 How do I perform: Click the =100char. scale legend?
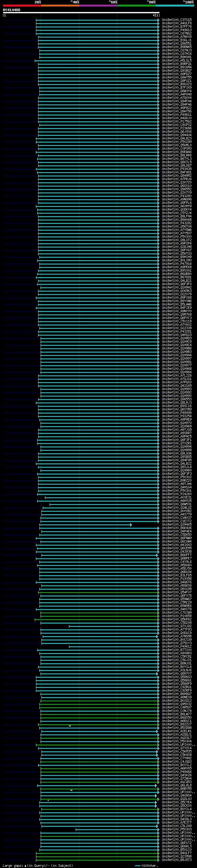[x=147, y=865]
